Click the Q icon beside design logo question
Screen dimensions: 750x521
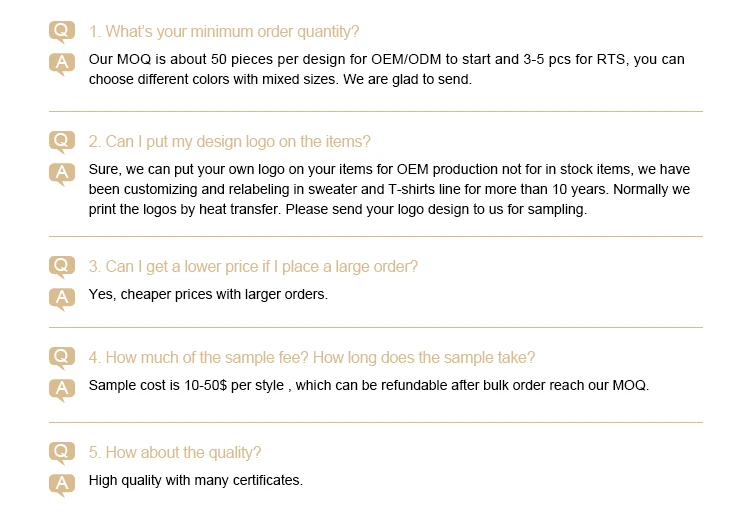(x=62, y=141)
